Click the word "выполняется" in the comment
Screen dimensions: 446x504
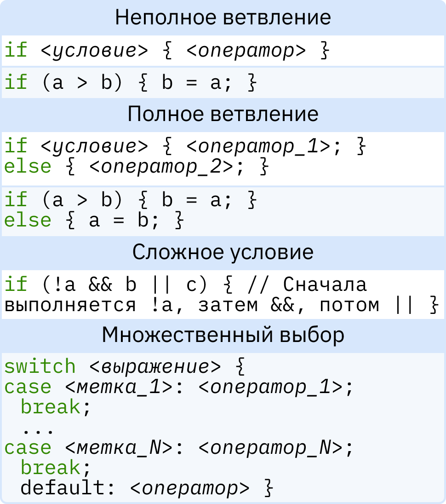(70, 305)
